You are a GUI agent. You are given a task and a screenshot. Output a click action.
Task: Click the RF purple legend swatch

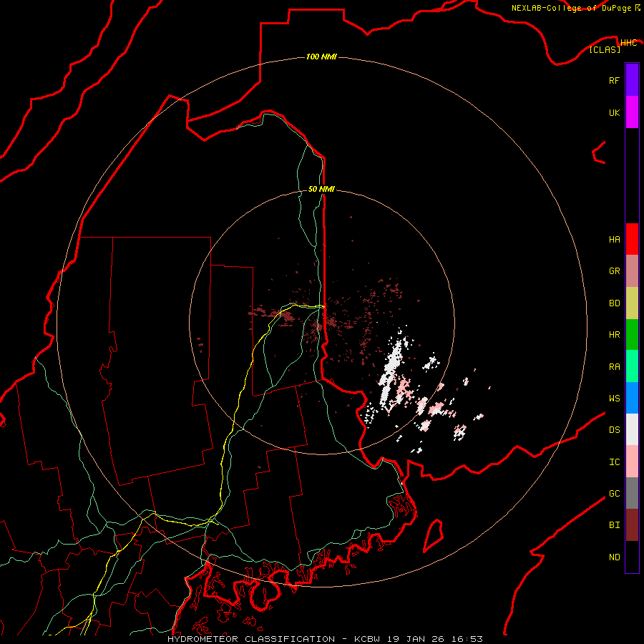632,80
